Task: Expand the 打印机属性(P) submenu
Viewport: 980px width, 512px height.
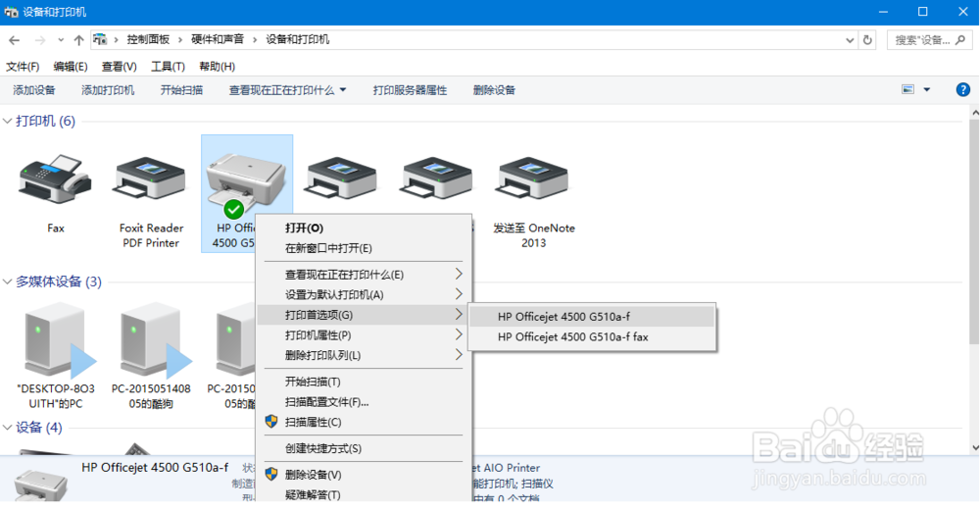Action: click(x=458, y=334)
